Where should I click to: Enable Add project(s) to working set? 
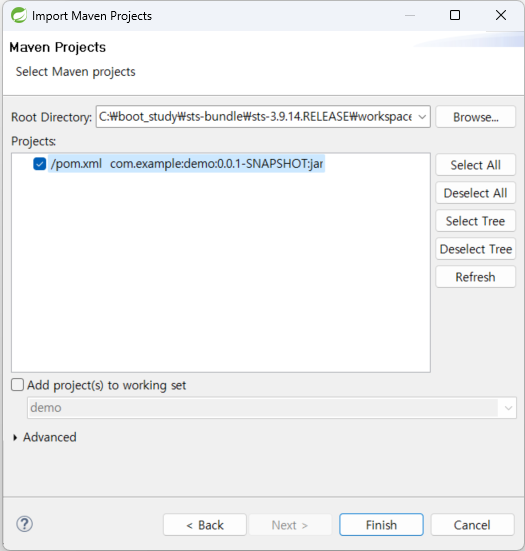pyautogui.click(x=18, y=385)
